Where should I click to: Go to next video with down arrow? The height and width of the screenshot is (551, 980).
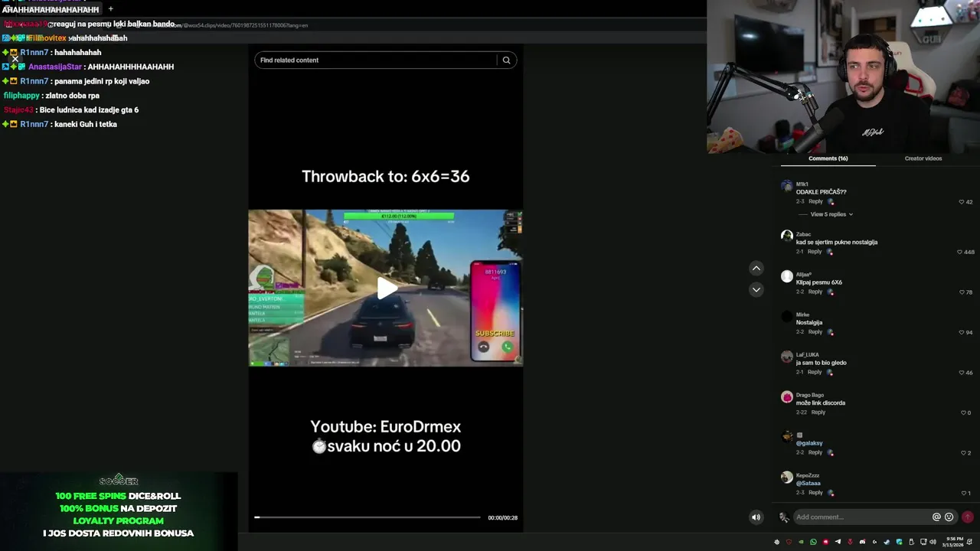coord(756,289)
